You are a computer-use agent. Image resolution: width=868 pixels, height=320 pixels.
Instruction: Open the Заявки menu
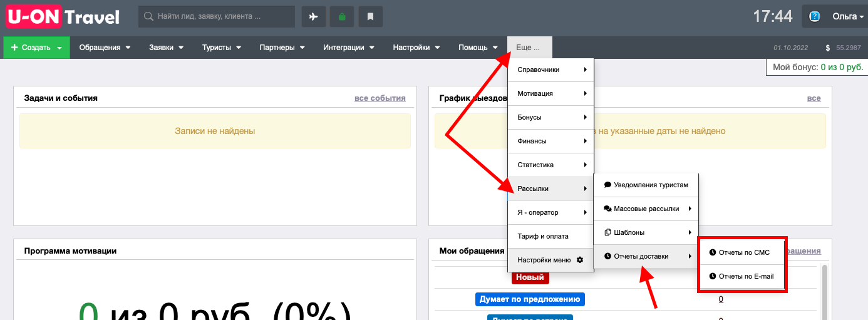(x=166, y=48)
